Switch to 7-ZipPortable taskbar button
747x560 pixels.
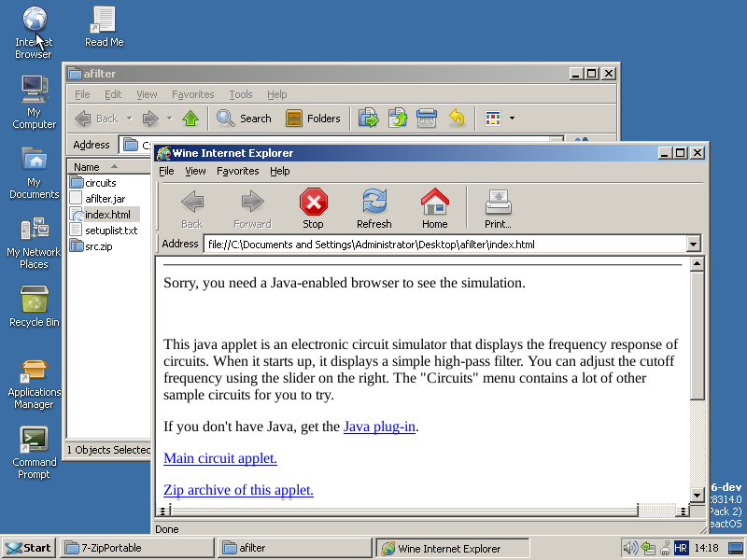coord(137,548)
